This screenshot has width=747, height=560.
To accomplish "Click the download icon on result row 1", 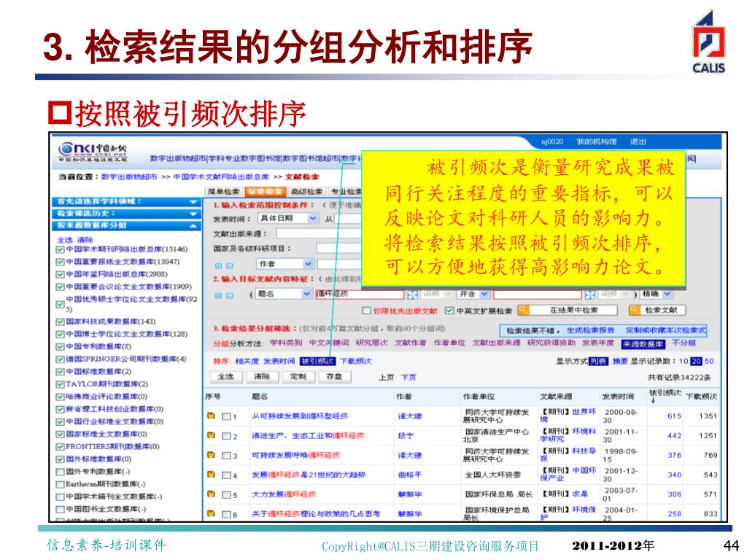I will pos(211,416).
